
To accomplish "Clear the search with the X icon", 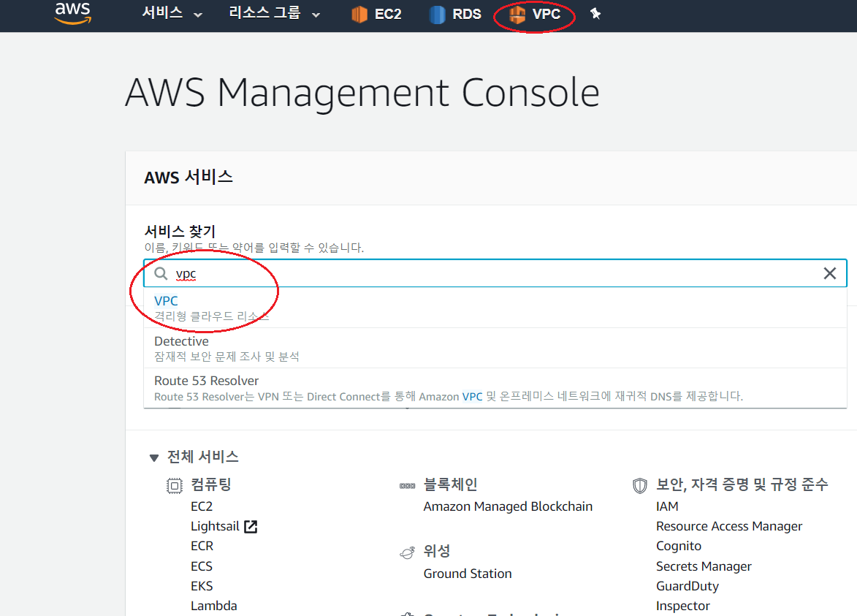I will tap(830, 273).
